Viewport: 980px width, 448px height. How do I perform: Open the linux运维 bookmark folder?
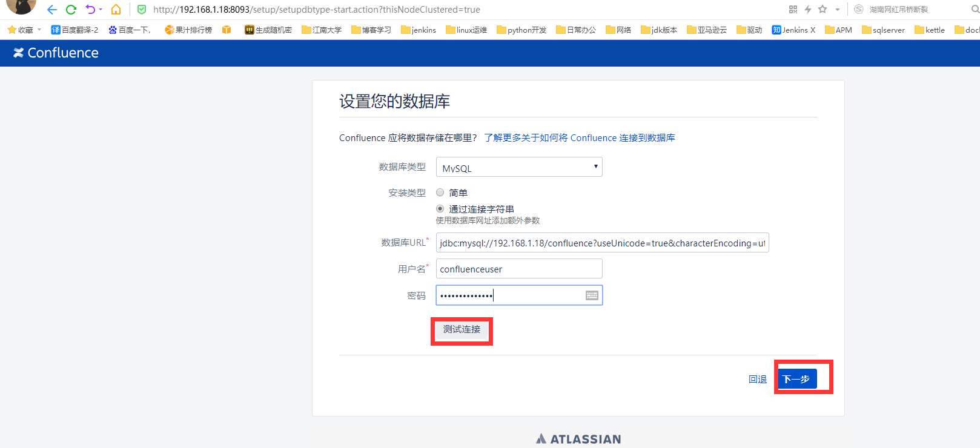tap(466, 30)
